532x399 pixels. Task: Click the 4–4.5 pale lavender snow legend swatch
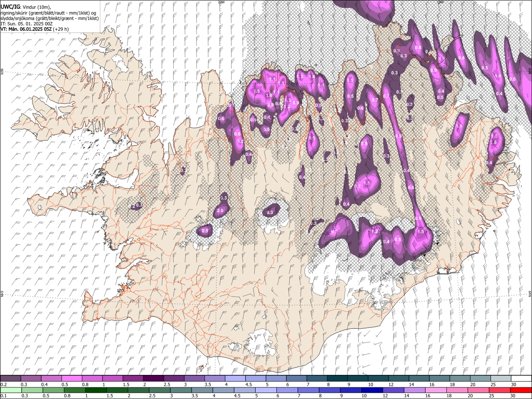pyautogui.click(x=235, y=378)
